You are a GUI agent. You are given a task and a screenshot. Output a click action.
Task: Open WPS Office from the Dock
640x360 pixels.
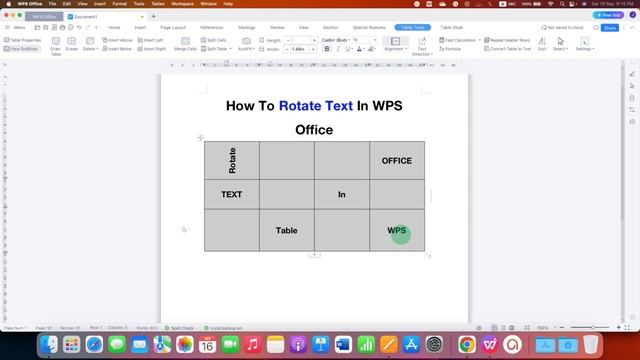(x=489, y=344)
